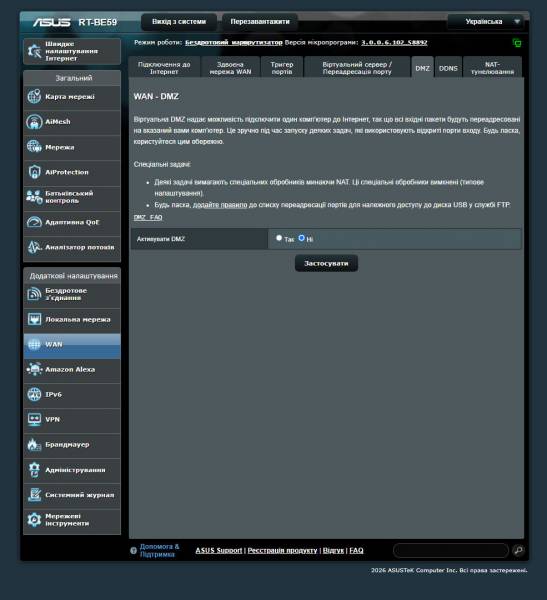Click the ASUS logo
This screenshot has width=547, height=600.
pos(51,22)
